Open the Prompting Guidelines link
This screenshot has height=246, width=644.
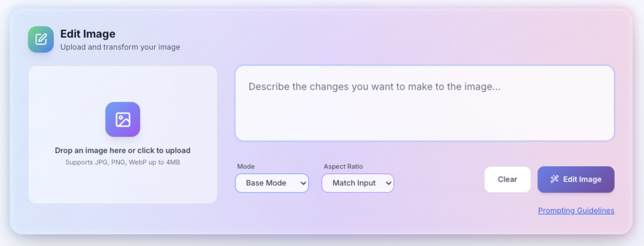coord(576,210)
